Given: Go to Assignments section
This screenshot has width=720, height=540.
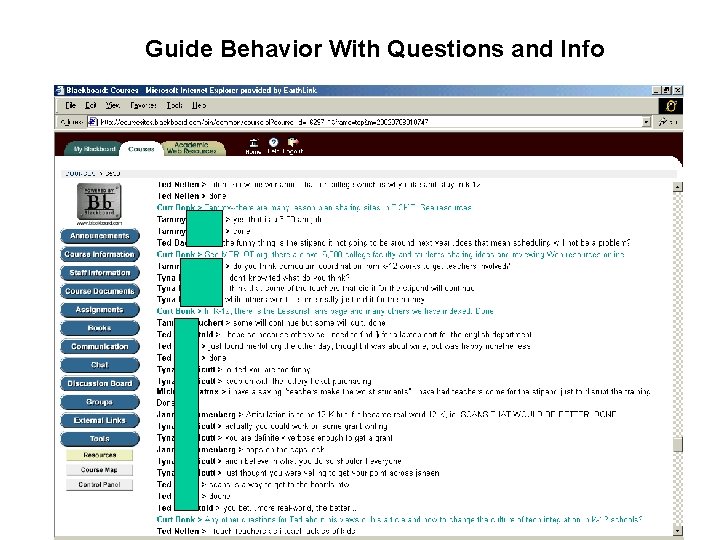Looking at the screenshot, I should coord(100,309).
